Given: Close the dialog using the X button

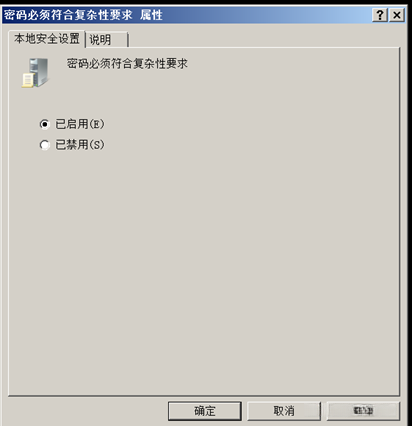Looking at the screenshot, I should pyautogui.click(x=397, y=15).
